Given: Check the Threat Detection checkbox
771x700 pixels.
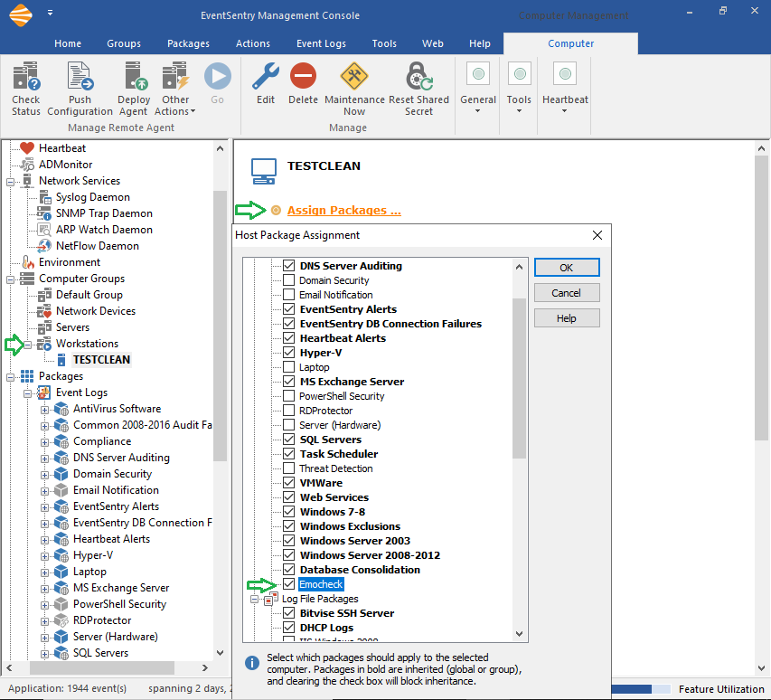Looking at the screenshot, I should click(288, 468).
